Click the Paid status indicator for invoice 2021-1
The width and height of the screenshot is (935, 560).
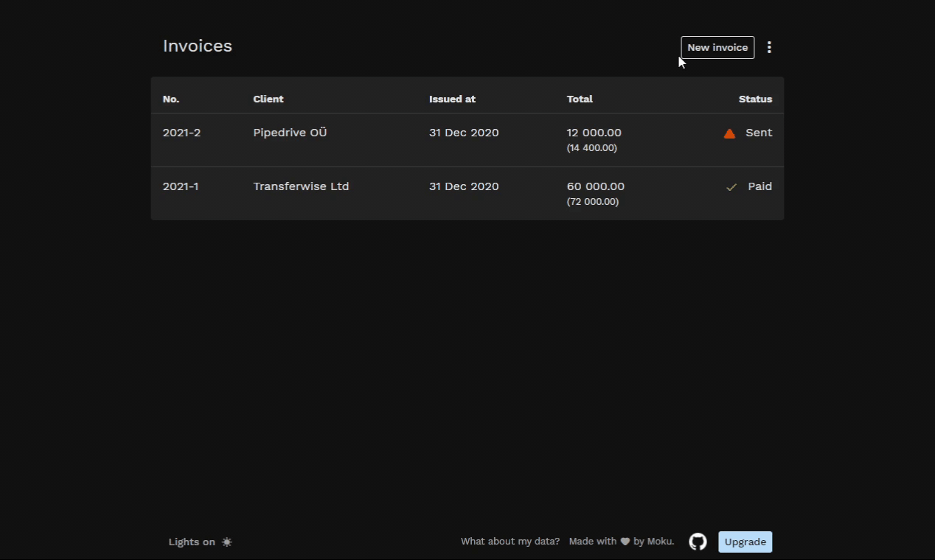[748, 186]
